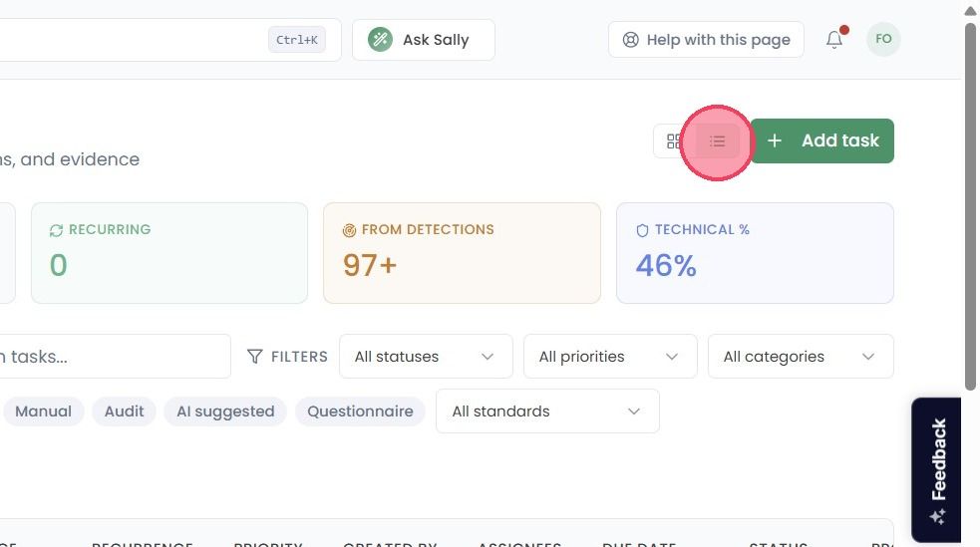Viewport: 980px width, 547px height.
Task: Click the Ask Sally sparkle icon
Action: click(380, 39)
